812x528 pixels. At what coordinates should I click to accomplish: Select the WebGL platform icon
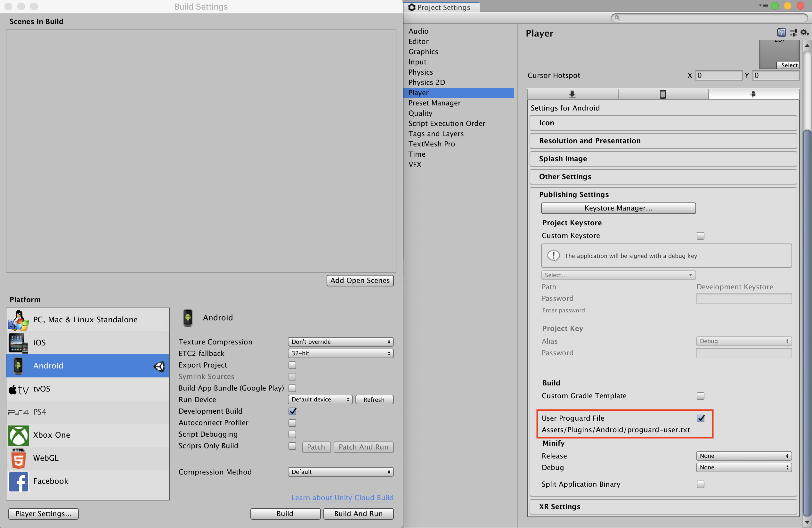click(17, 458)
